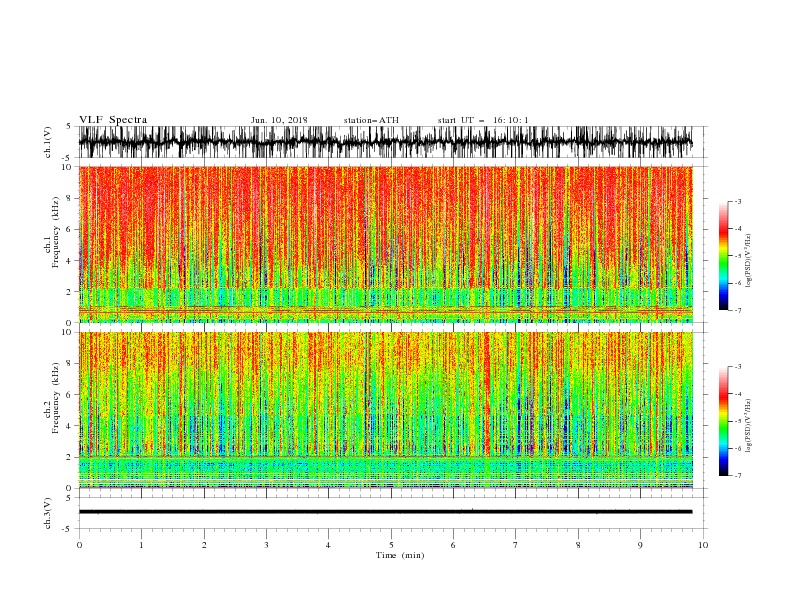Click the '3' tick label on time axis

pos(266,545)
